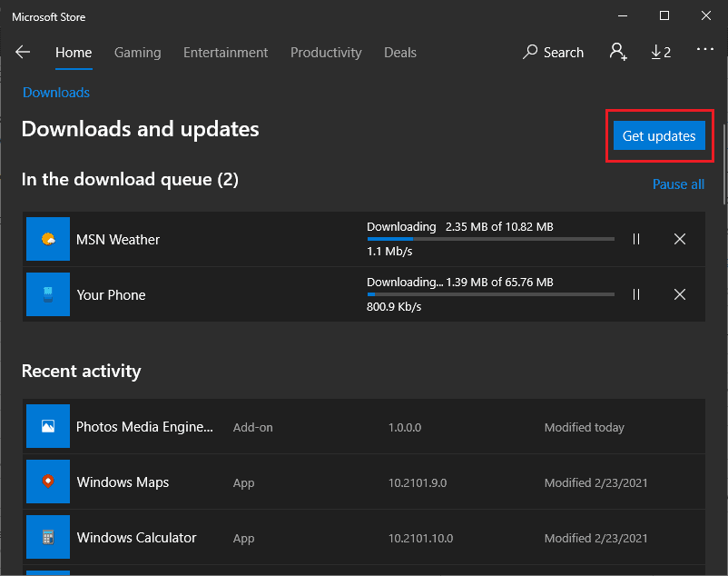This screenshot has width=728, height=576.
Task: Click the vertical scrollbar thumb
Action: [724, 164]
